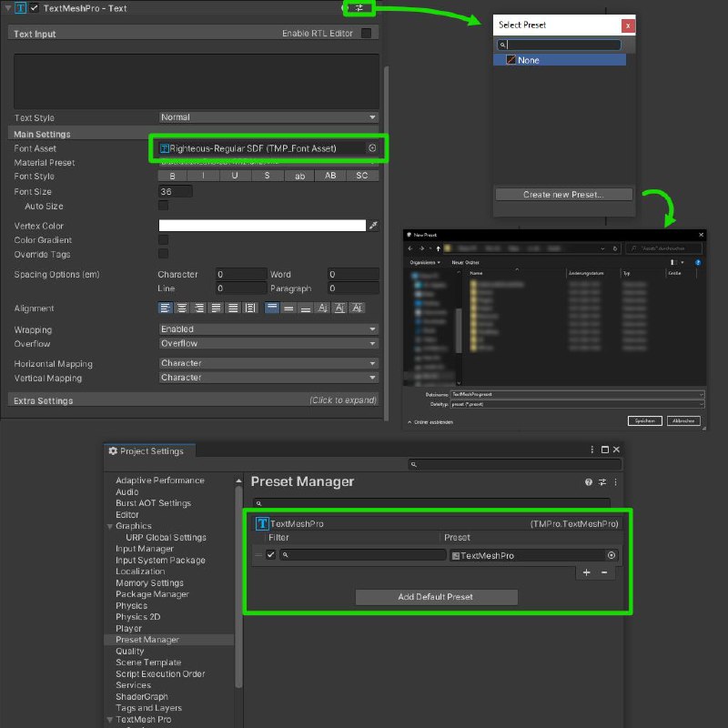Open the Overflow dropdown
Viewport: 728px width, 728px height.
click(x=268, y=344)
